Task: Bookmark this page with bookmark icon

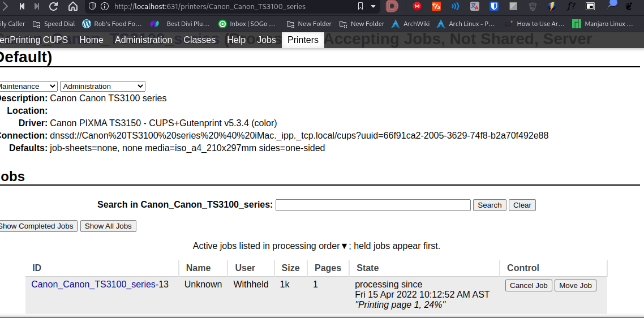Action: click(360, 6)
